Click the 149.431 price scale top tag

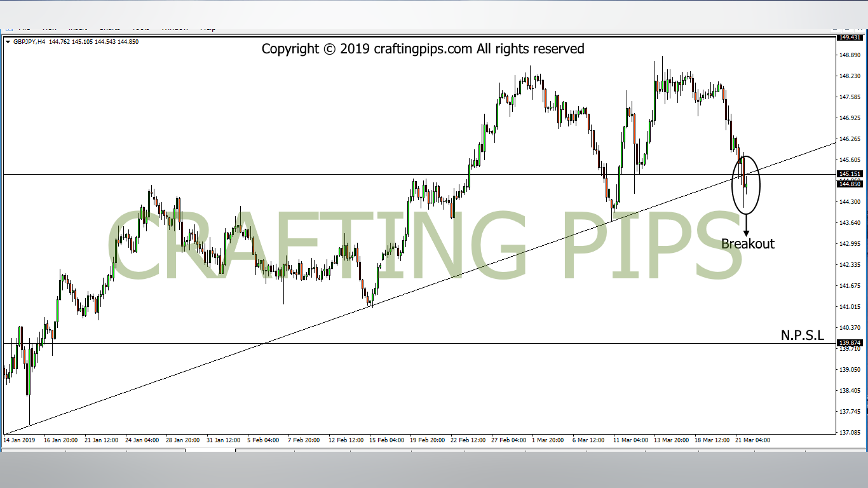[x=850, y=37]
